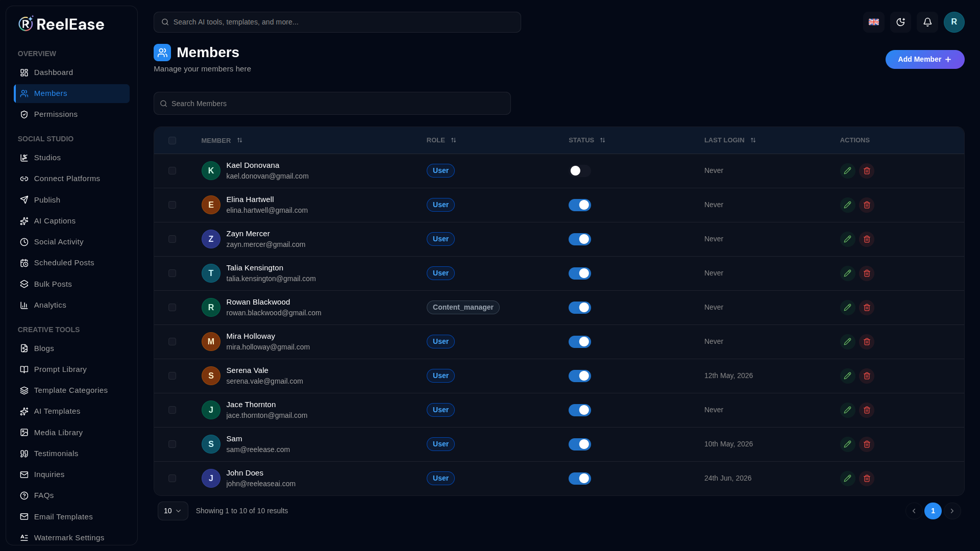The width and height of the screenshot is (980, 551).
Task: Select page 1 pagination button
Action: coord(933,511)
